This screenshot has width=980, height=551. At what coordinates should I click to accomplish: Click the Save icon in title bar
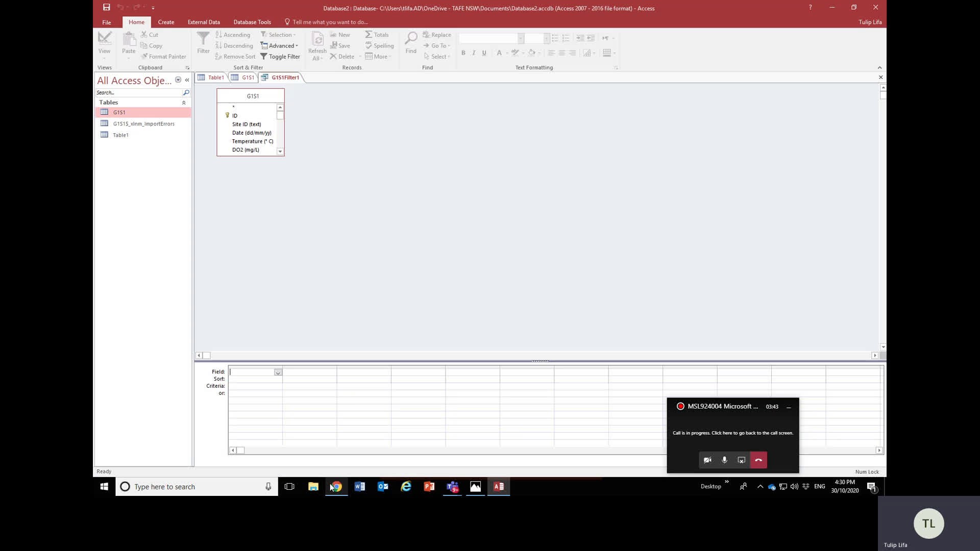[x=106, y=8]
